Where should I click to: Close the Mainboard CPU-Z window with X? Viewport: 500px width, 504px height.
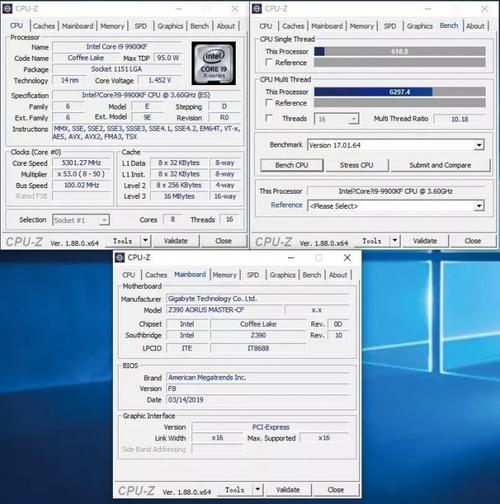coord(347,258)
